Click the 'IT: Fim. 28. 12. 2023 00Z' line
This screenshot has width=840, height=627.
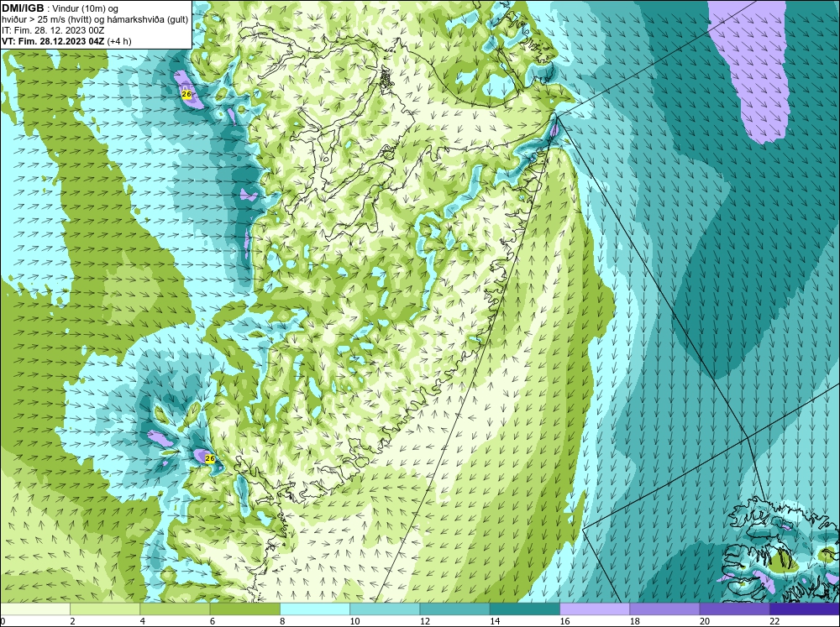pyautogui.click(x=53, y=30)
